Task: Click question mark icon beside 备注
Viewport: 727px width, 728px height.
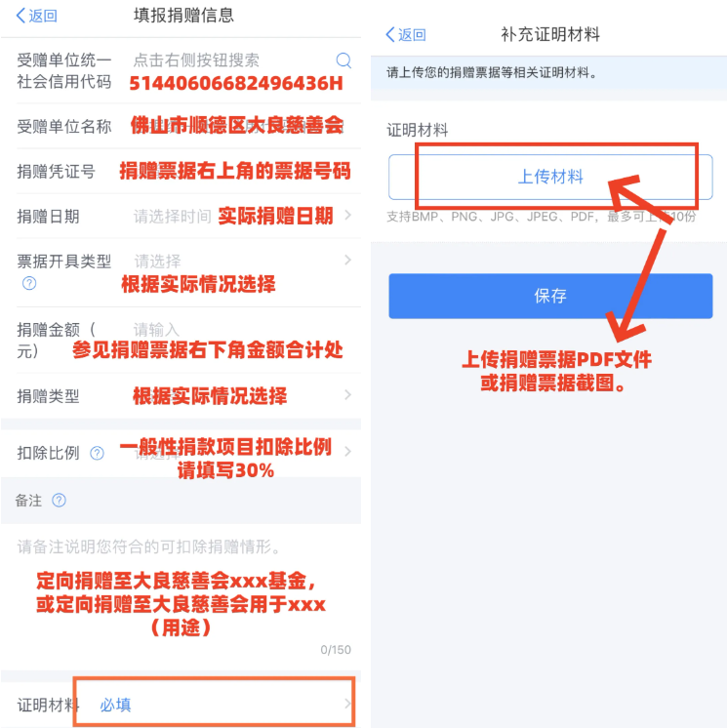Action: [59, 501]
